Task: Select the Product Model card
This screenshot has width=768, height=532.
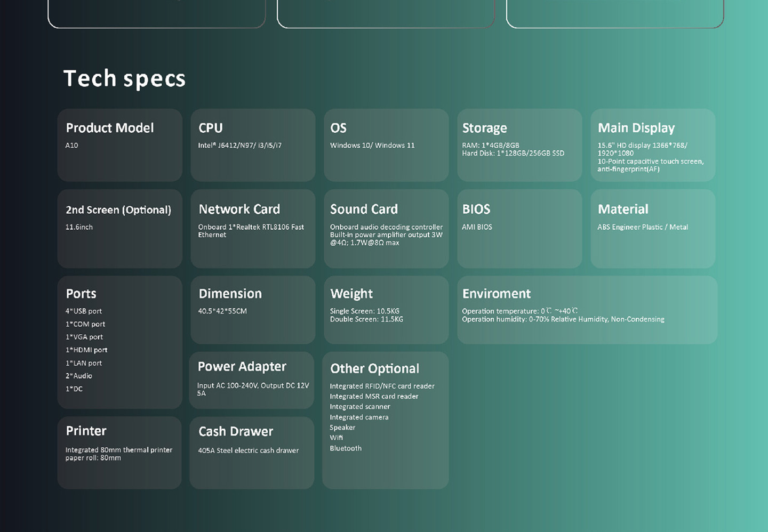Action: 119,145
